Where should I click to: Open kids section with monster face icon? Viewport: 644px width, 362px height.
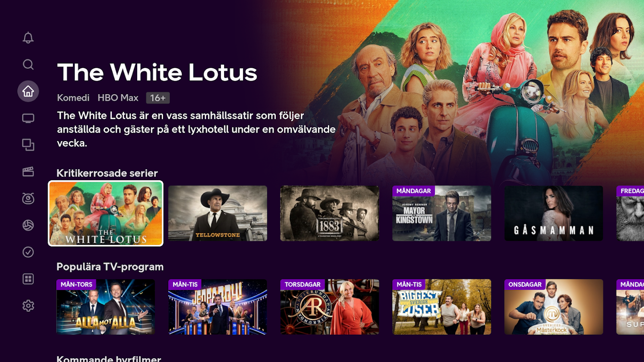28,198
